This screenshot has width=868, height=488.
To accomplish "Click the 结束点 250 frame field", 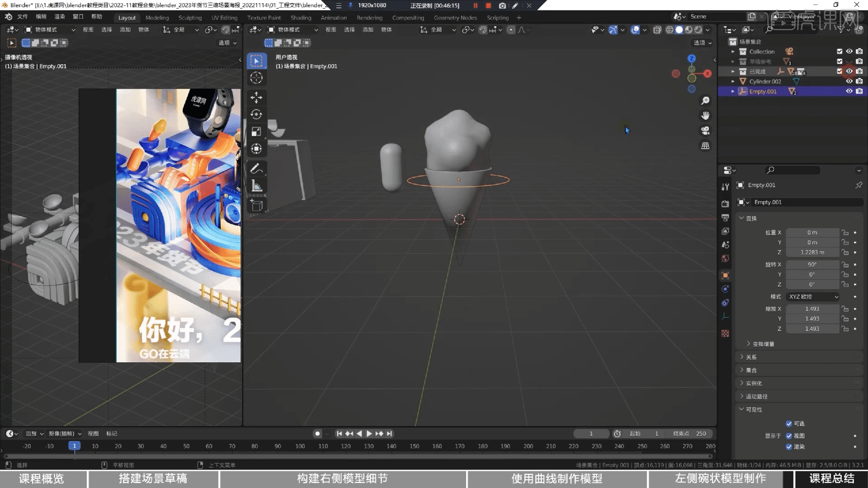I will [690, 434].
